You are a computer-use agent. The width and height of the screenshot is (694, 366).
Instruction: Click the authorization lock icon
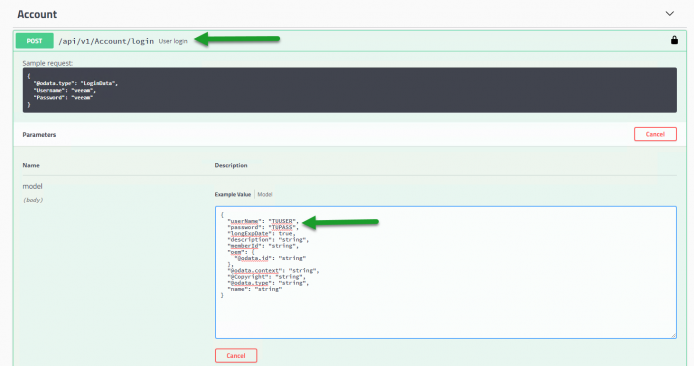point(674,40)
